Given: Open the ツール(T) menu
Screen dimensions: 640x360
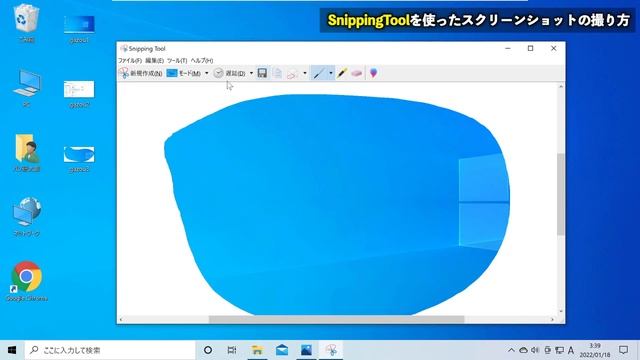Looking at the screenshot, I should pyautogui.click(x=177, y=60).
